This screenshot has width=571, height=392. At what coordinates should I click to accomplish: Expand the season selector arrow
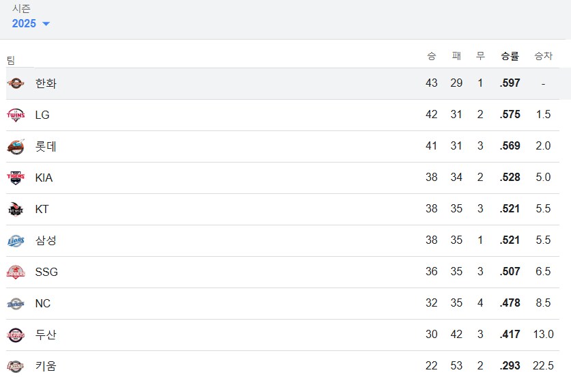(46, 24)
